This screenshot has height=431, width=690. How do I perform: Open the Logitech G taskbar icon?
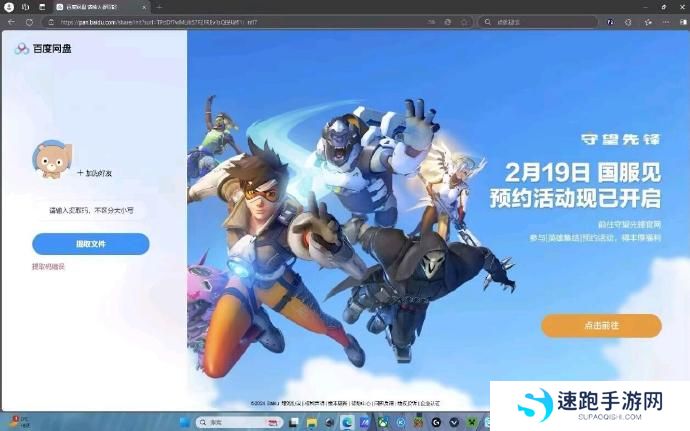coord(436,423)
